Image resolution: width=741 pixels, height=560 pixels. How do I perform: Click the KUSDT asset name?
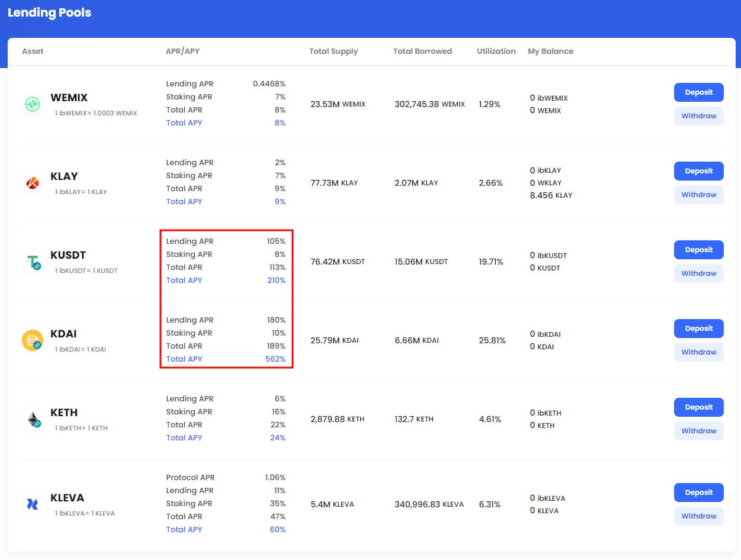69,255
